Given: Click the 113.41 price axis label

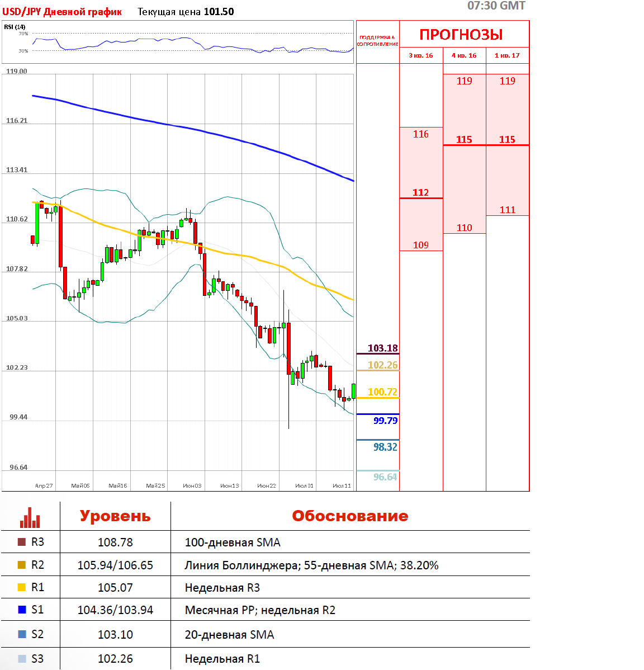Looking at the screenshot, I should pos(17,170).
